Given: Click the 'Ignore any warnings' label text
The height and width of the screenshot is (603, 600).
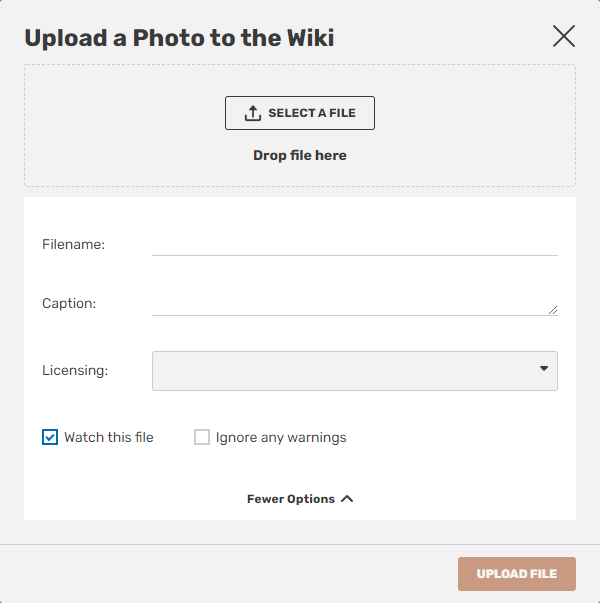Looking at the screenshot, I should 281,437.
